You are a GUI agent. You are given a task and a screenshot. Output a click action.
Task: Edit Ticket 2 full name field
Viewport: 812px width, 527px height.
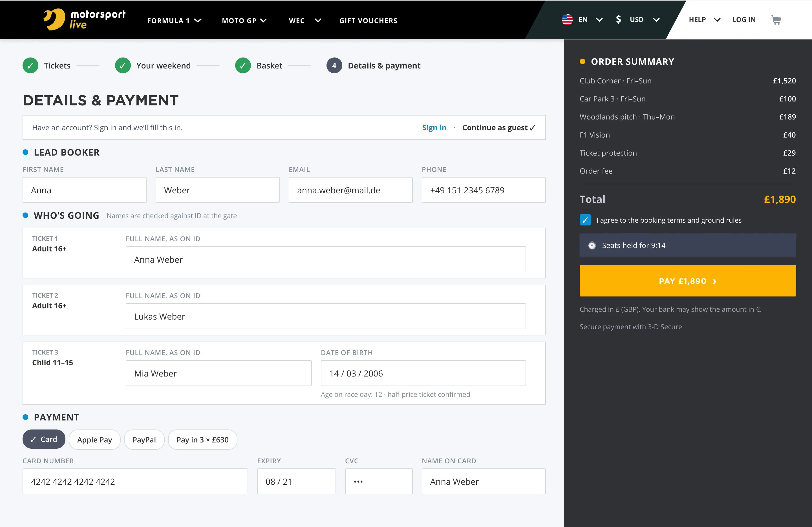coord(325,316)
